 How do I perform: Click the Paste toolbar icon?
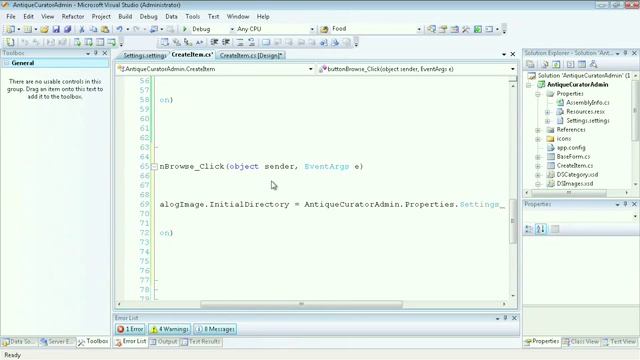tap(105, 29)
